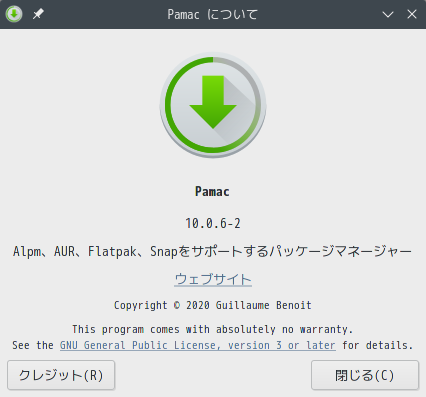Viewport: 426px width, 397px height.
Task: Click the version number 10.0.6-2
Action: pyautogui.click(x=213, y=223)
